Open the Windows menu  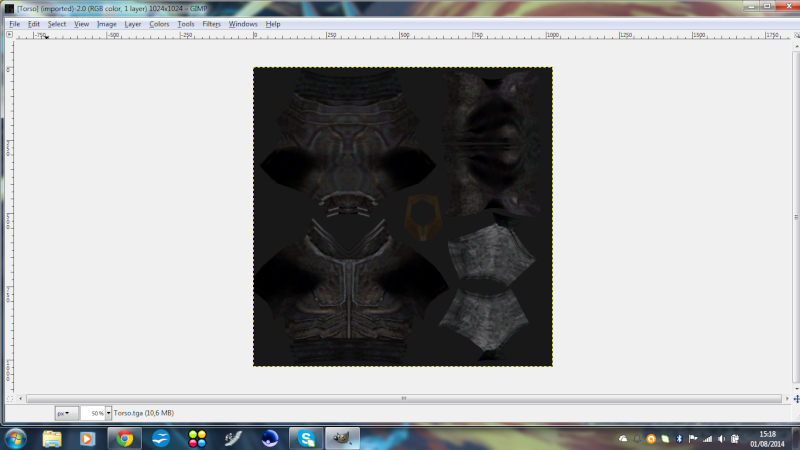click(243, 24)
